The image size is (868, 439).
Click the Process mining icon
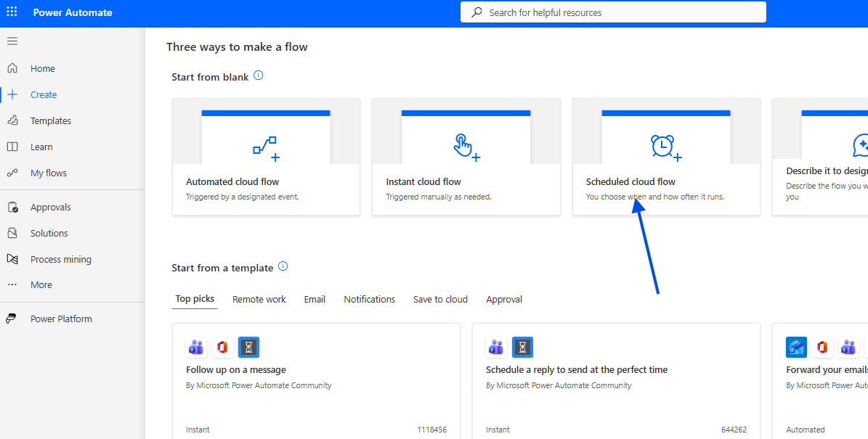coord(12,259)
